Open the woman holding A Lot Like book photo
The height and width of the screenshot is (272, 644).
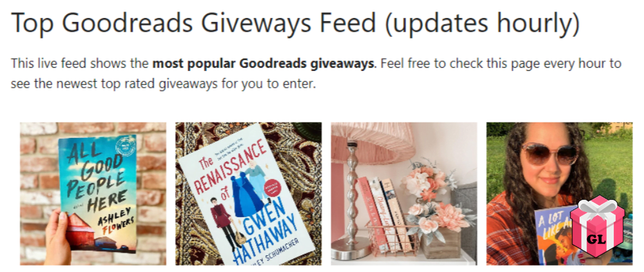tap(560, 193)
